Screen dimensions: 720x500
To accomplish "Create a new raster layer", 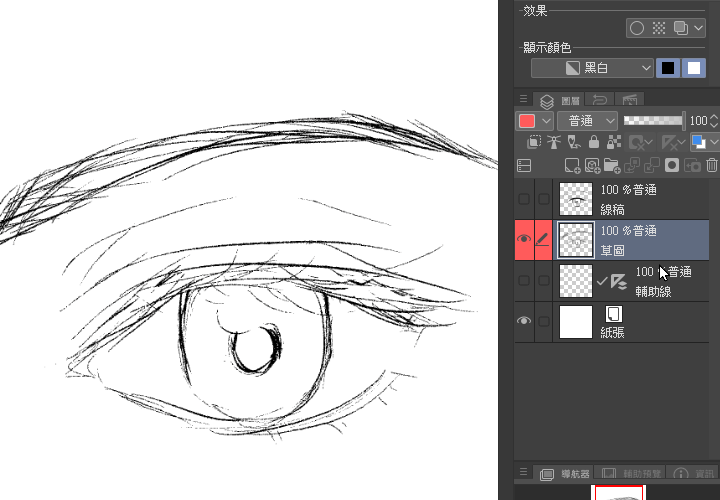I will point(572,165).
